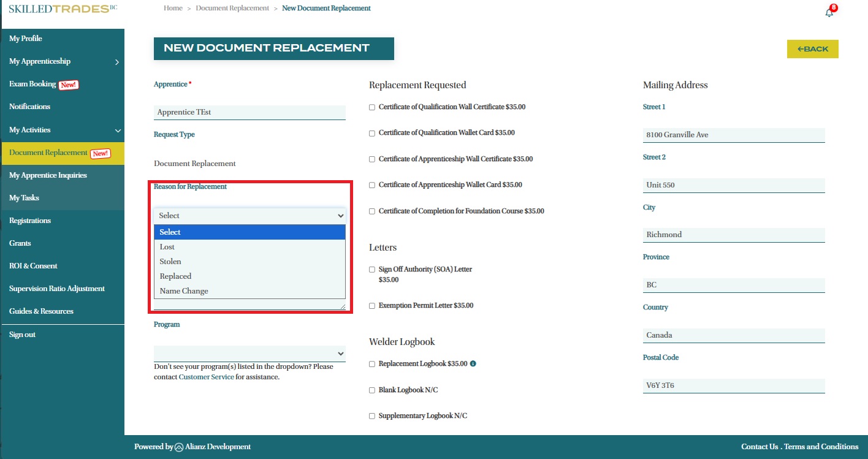The width and height of the screenshot is (868, 459).
Task: Follow the Customer Service link
Action: click(x=206, y=377)
